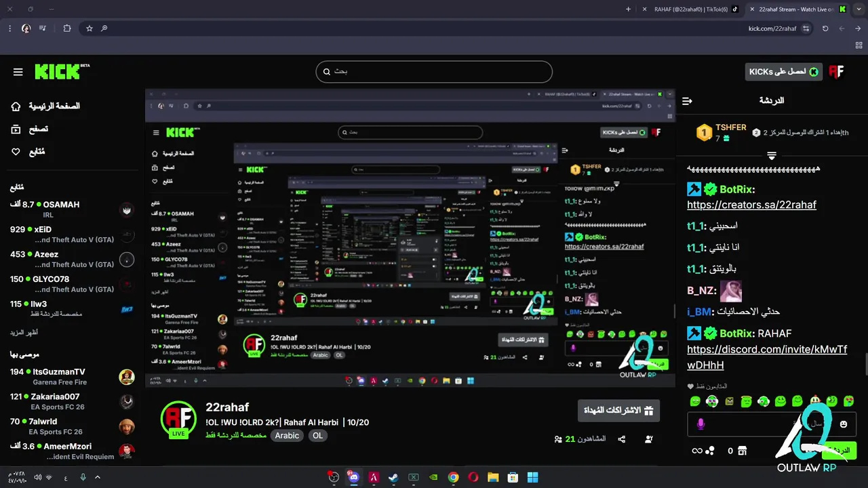Open the browser three-dot menu
The width and height of the screenshot is (868, 488).
pyautogui.click(x=9, y=28)
